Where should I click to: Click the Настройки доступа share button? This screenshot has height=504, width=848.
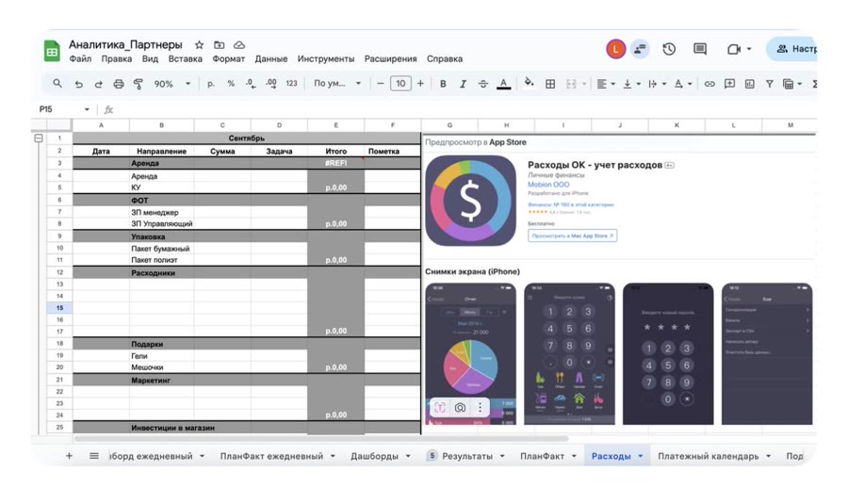pos(791,49)
